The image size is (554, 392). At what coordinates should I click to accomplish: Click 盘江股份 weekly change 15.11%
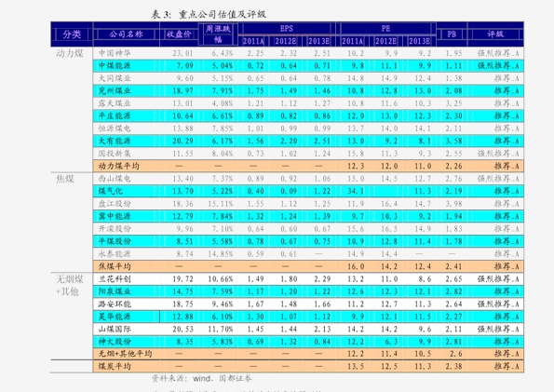tap(221, 204)
